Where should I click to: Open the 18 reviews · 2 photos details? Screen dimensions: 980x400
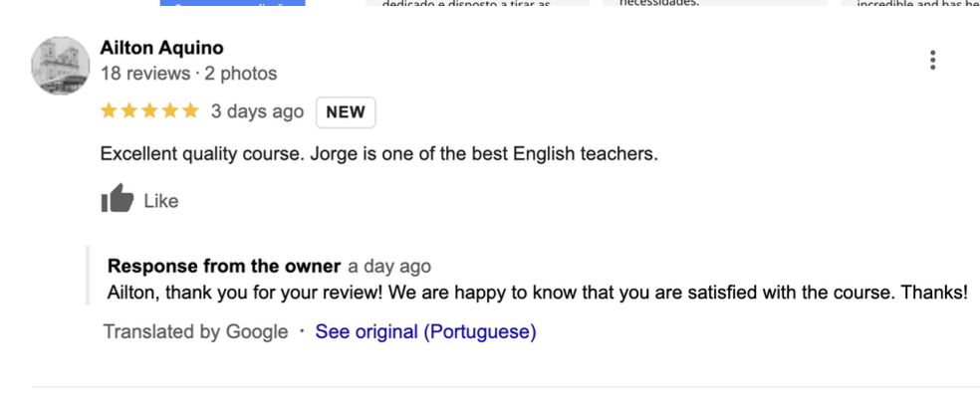point(189,74)
